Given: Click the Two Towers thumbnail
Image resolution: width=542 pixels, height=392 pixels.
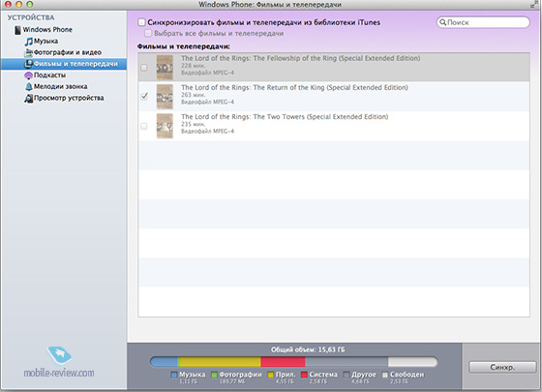Looking at the screenshot, I should 165,126.
